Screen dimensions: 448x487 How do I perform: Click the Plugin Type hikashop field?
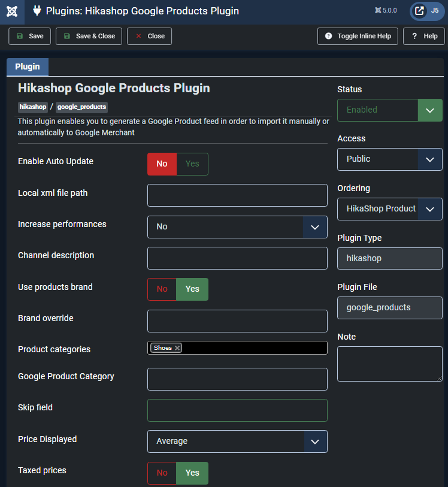point(390,258)
